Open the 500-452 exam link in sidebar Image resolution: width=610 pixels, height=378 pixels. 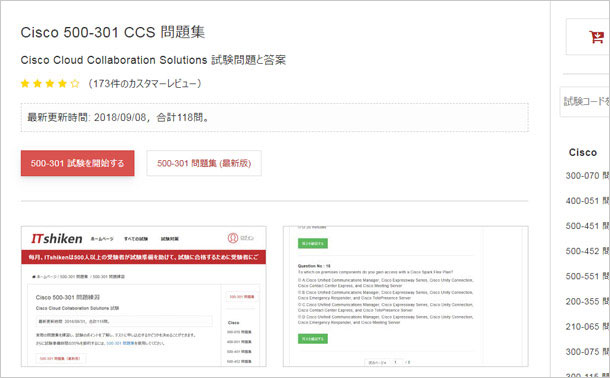click(587, 251)
